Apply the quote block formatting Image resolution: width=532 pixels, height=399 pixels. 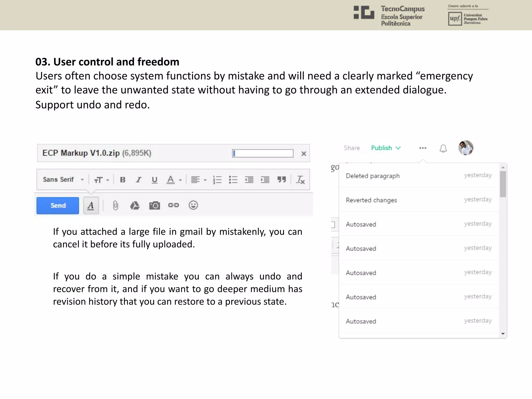(x=282, y=179)
